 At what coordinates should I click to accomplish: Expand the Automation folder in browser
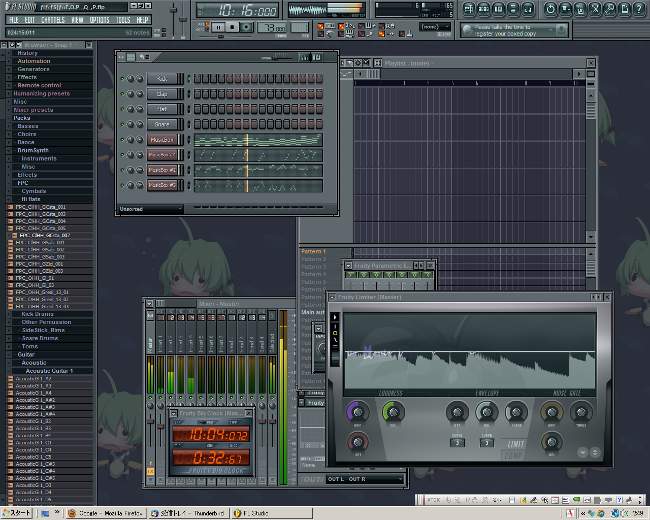[34, 61]
